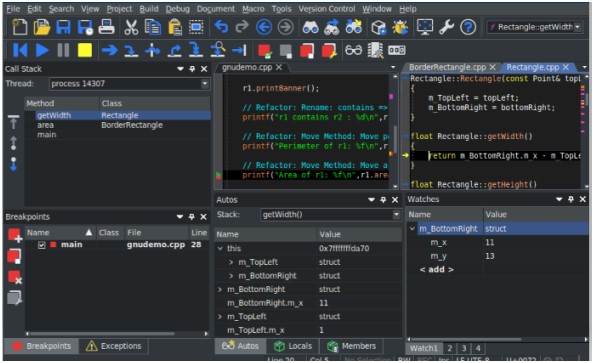The image size is (593, 363).
Task: Click the Run to Cursor icon
Action: pos(239,50)
